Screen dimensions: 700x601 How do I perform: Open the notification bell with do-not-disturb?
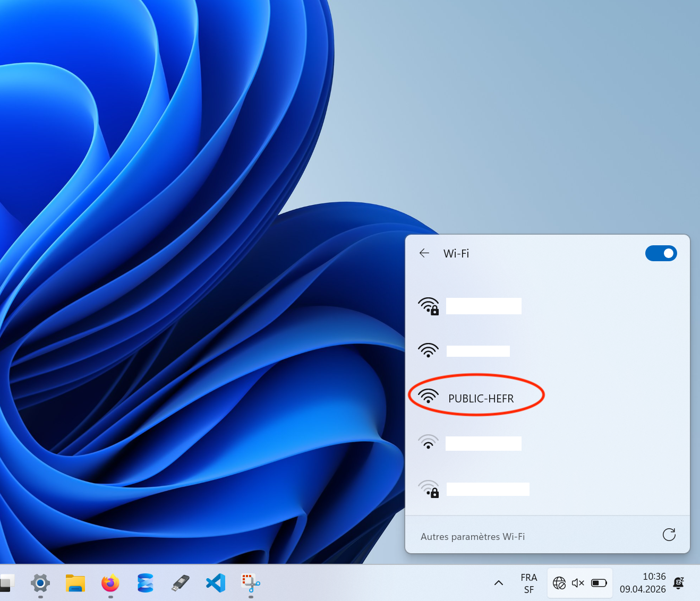tap(678, 583)
